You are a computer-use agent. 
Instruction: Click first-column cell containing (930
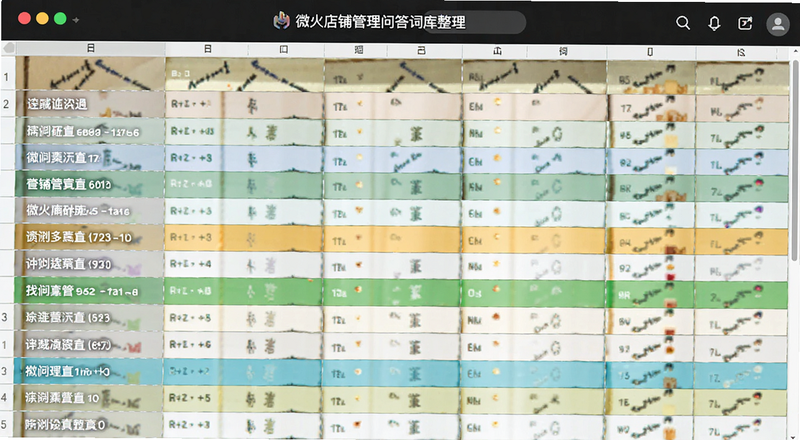(x=90, y=264)
